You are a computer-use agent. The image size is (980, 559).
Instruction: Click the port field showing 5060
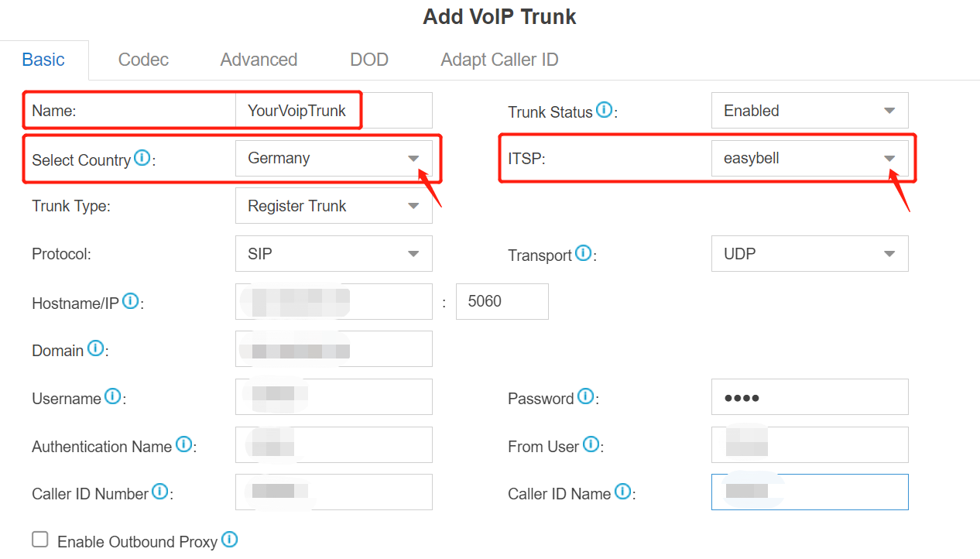502,301
